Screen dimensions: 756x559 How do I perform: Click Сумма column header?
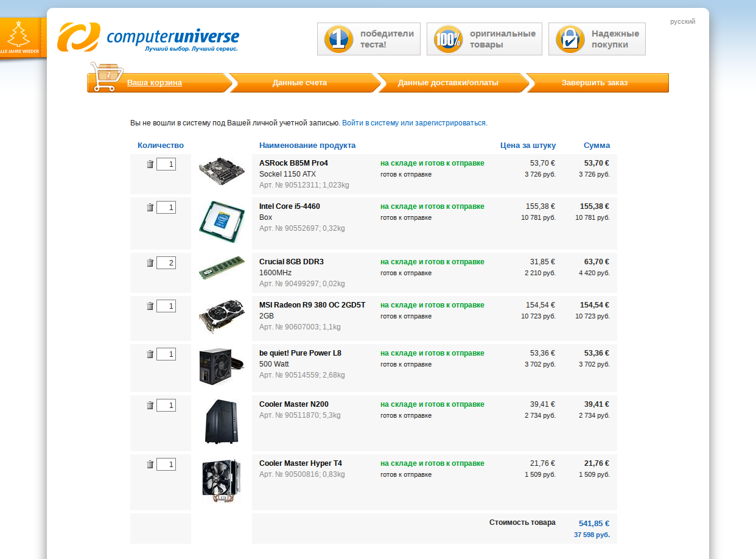point(597,146)
